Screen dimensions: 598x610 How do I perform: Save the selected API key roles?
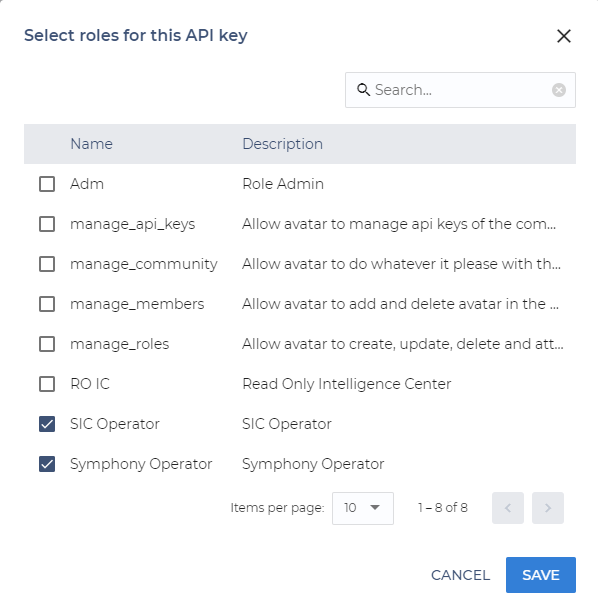coord(541,575)
